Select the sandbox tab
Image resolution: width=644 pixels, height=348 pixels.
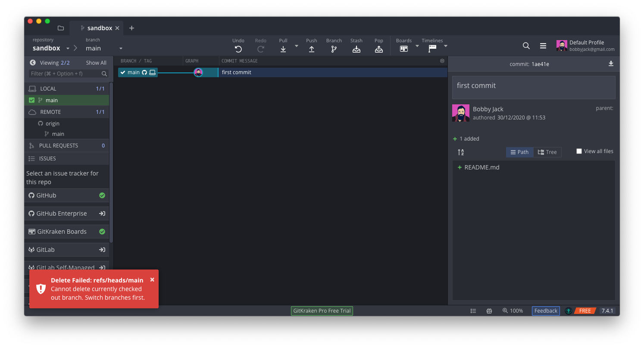point(100,28)
